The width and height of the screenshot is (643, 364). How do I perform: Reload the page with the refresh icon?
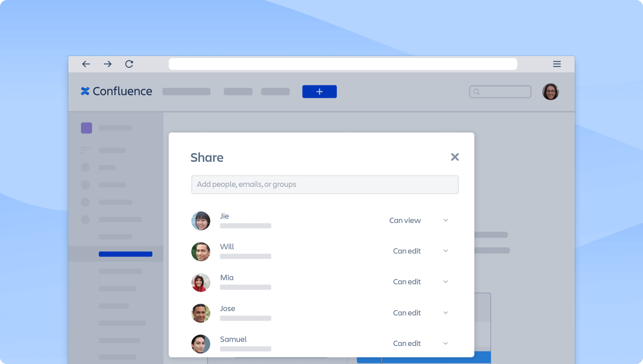(129, 64)
